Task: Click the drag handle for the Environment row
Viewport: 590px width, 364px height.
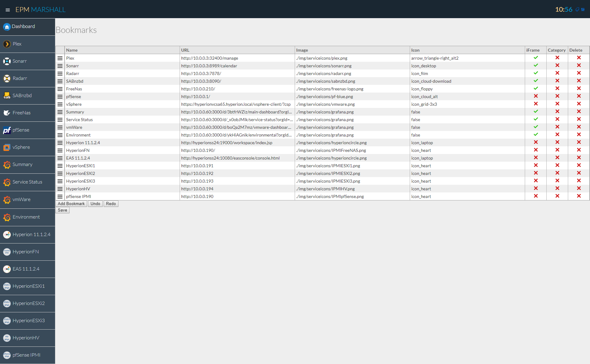Action: click(60, 135)
